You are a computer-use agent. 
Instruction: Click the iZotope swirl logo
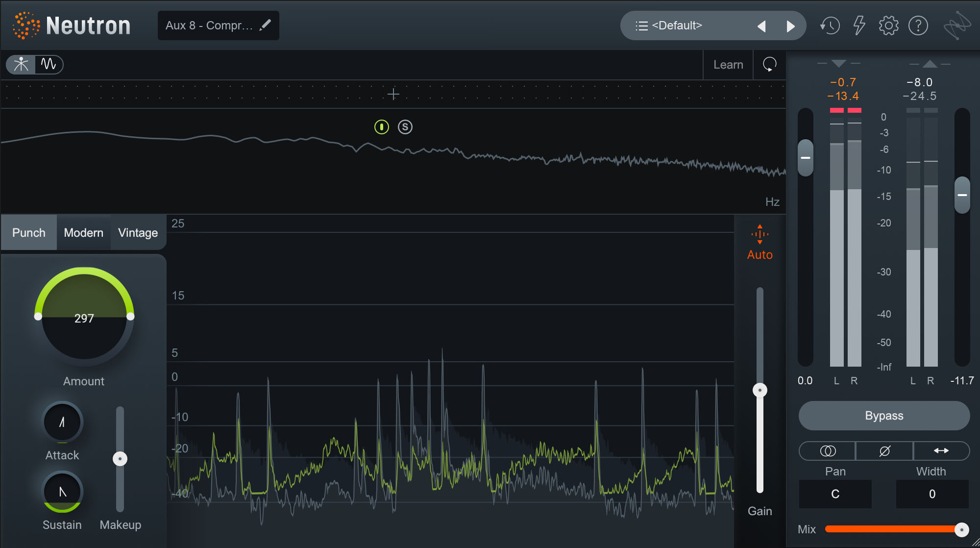point(957,25)
